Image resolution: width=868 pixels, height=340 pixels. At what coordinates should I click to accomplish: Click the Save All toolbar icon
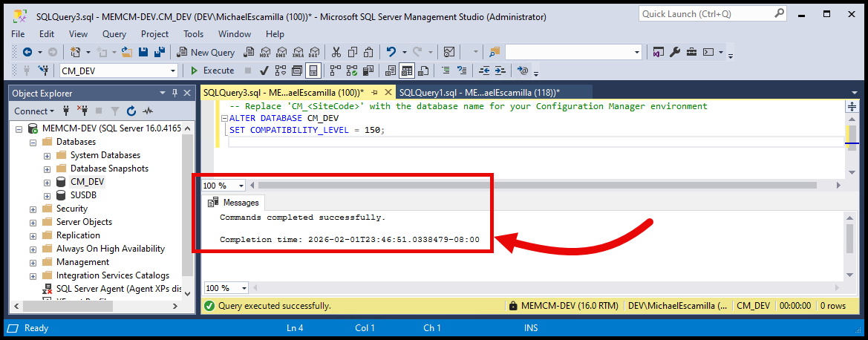coord(159,52)
